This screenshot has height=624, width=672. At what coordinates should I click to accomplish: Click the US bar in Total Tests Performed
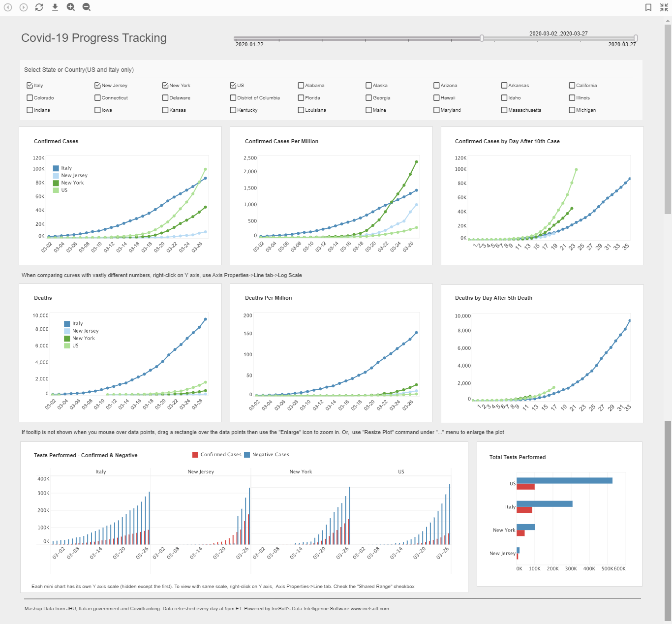564,481
